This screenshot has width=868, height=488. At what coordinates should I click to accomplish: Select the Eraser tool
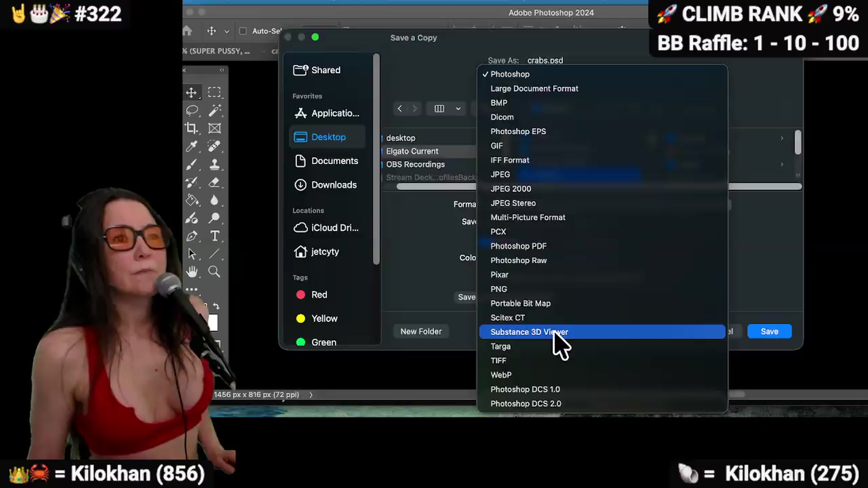click(214, 183)
